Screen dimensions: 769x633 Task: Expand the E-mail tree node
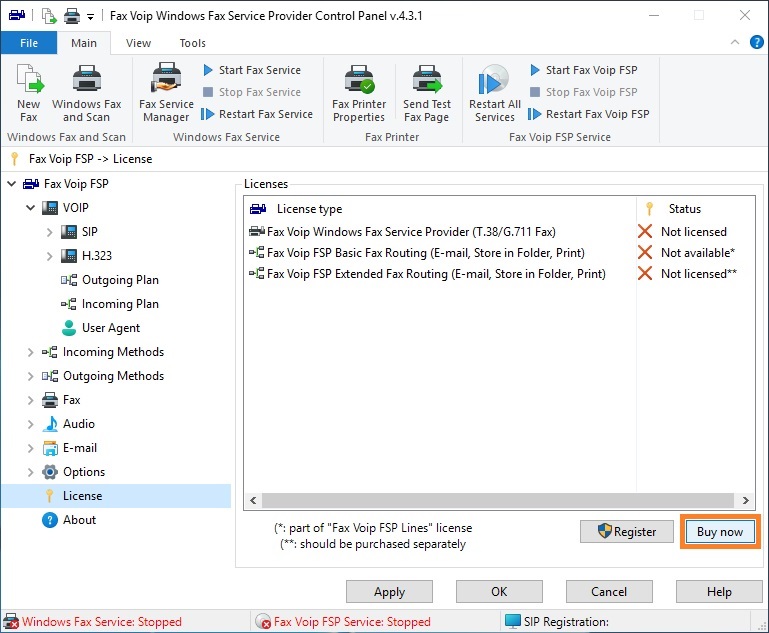coord(30,448)
